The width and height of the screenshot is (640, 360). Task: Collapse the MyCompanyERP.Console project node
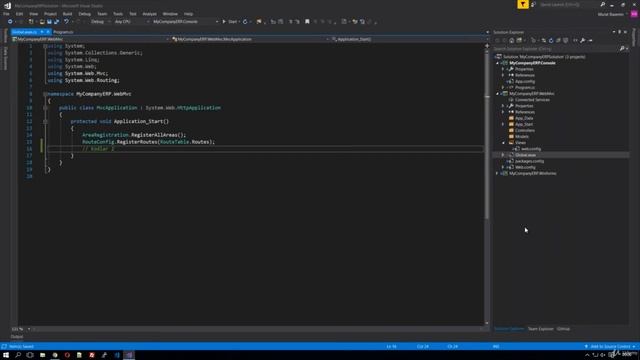click(498, 63)
